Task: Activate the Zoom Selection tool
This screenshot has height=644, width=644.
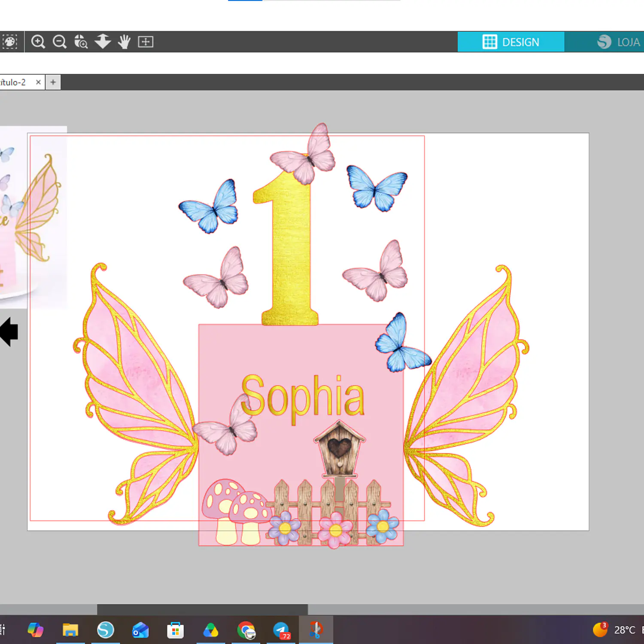Action: click(x=81, y=42)
